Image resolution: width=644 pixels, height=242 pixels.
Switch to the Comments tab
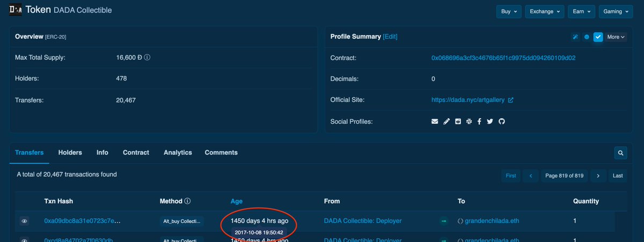221,152
